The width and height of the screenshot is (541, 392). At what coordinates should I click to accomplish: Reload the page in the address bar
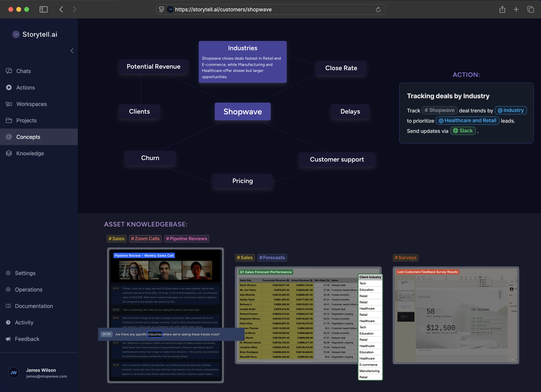(378, 9)
